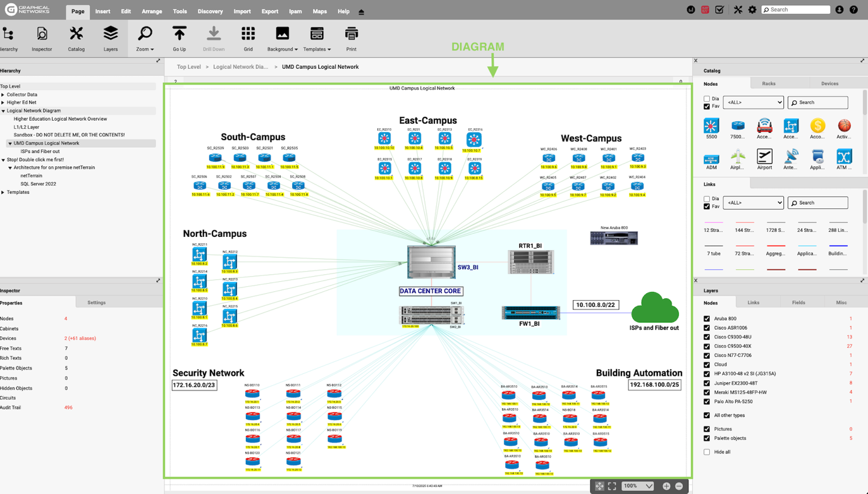868x494 pixels.
Task: Uncheck the Aruba 800 layer checkbox
Action: click(707, 319)
